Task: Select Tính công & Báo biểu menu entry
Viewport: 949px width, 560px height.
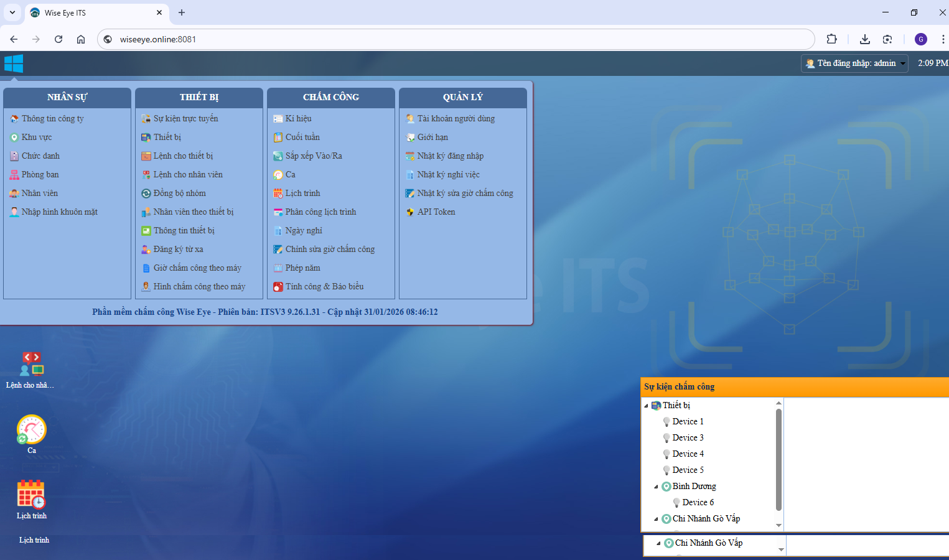Action: pos(324,287)
